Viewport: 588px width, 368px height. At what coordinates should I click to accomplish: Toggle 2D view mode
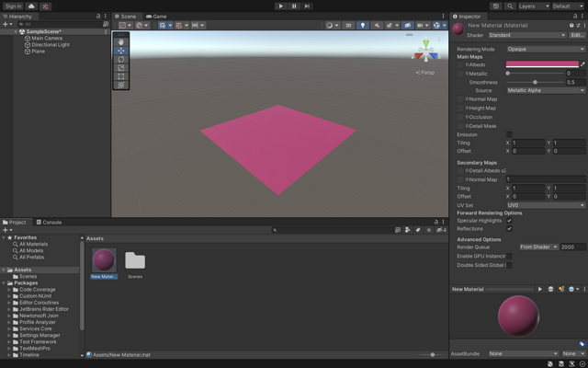pos(348,25)
